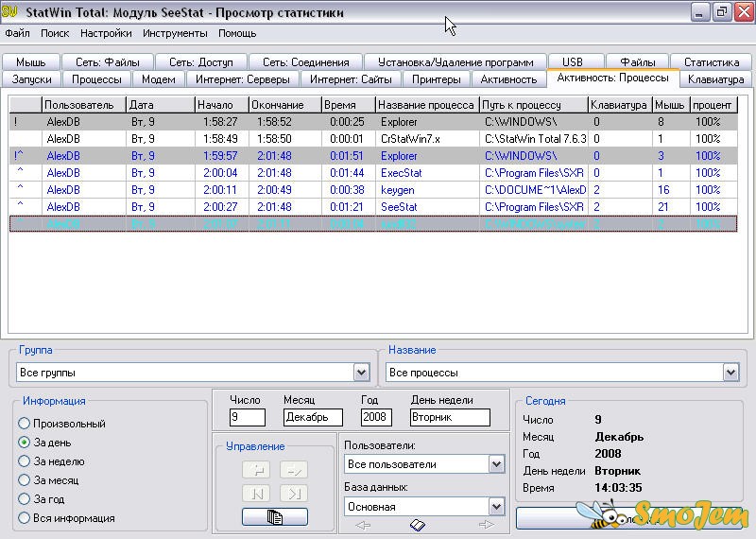
Task: Expand the Все процессы dropdown
Action: click(730, 372)
